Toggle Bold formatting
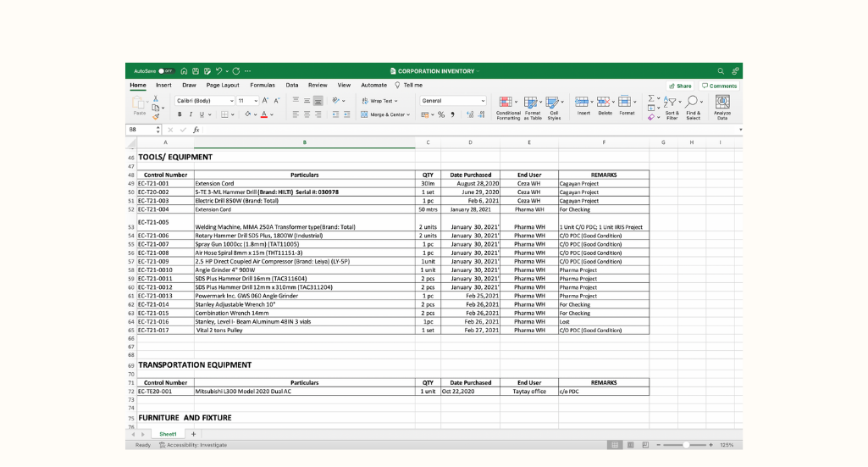 pyautogui.click(x=180, y=114)
